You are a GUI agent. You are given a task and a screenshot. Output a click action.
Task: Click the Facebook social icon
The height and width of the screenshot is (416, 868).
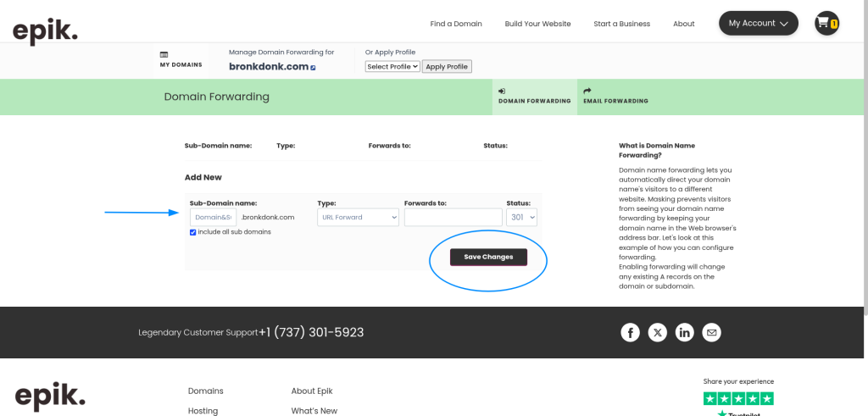click(x=630, y=332)
